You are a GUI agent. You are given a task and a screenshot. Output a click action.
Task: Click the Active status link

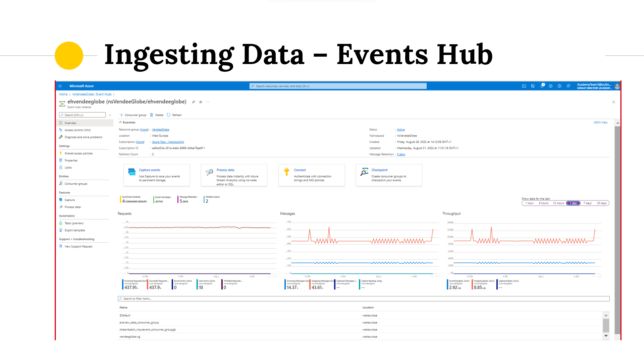[401, 130]
